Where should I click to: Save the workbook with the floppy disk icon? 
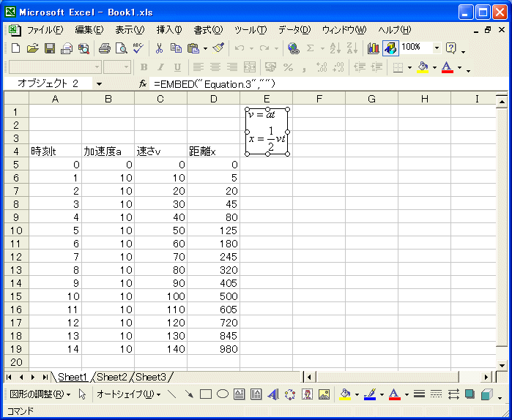point(50,48)
